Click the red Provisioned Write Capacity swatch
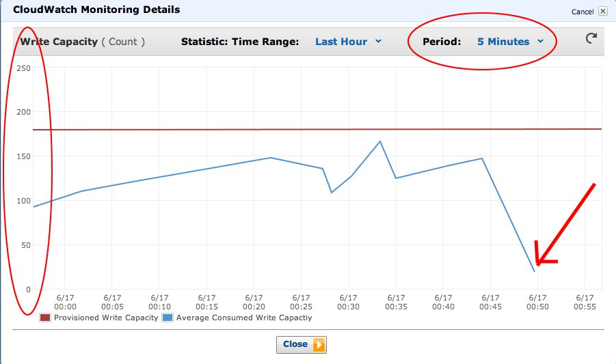This screenshot has width=616, height=364. click(x=45, y=318)
